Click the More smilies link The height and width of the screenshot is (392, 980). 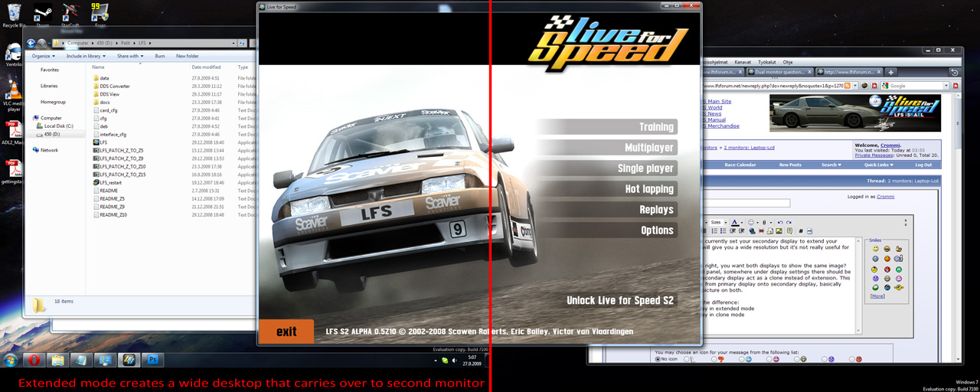(x=877, y=296)
